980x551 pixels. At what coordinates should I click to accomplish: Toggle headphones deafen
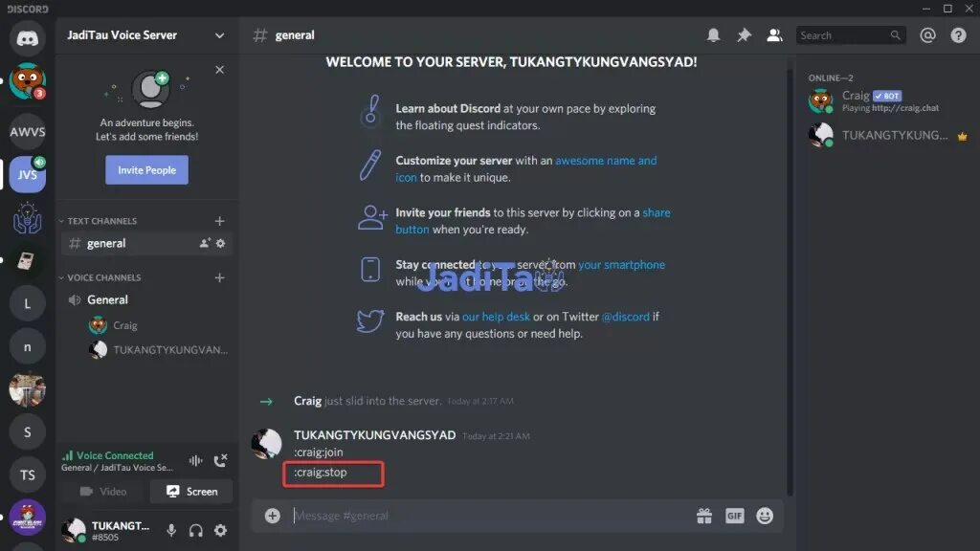195,530
